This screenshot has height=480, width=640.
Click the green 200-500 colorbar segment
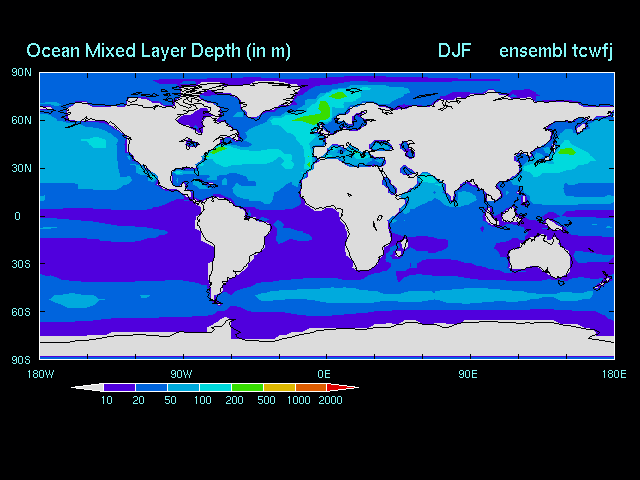click(247, 387)
